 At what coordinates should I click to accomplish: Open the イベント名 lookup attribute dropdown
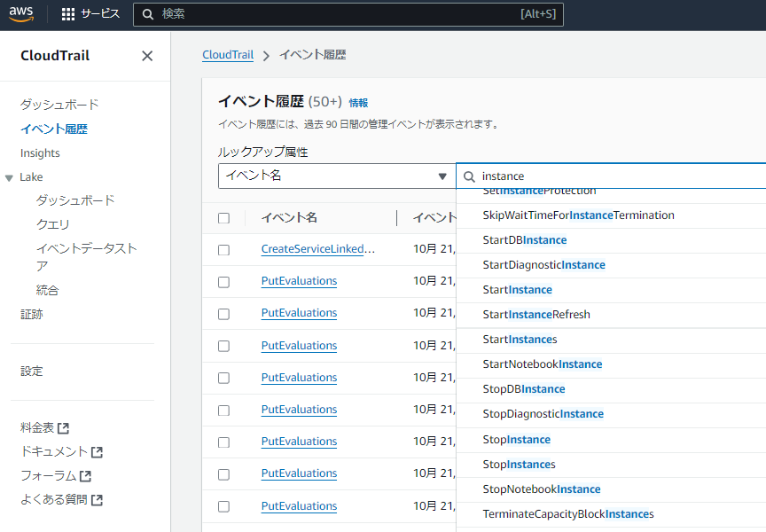tap(337, 176)
